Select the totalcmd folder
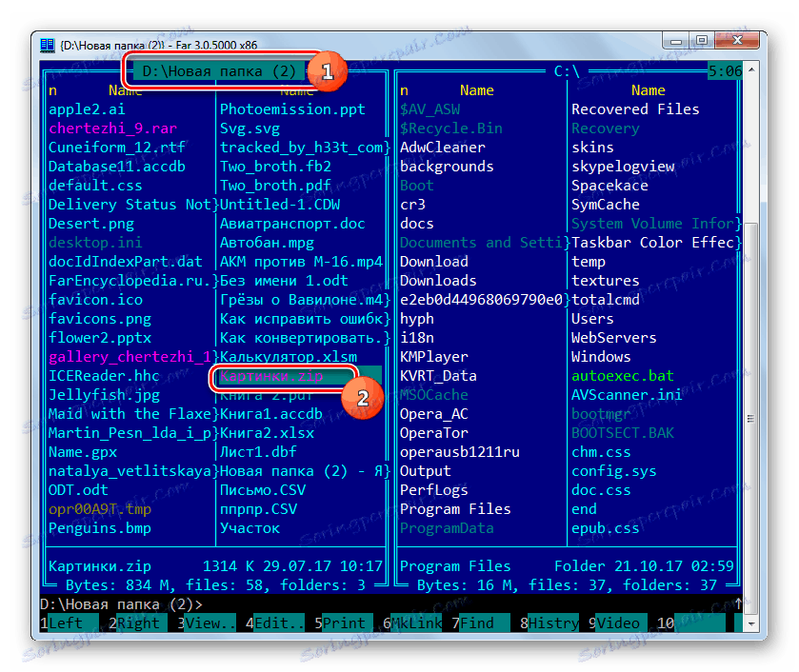The image size is (799, 672). pyautogui.click(x=606, y=300)
